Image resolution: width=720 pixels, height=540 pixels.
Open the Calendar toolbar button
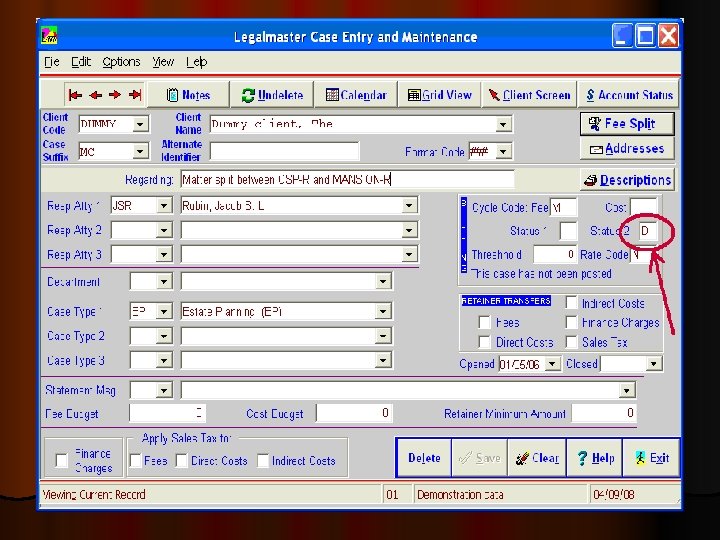click(356, 95)
